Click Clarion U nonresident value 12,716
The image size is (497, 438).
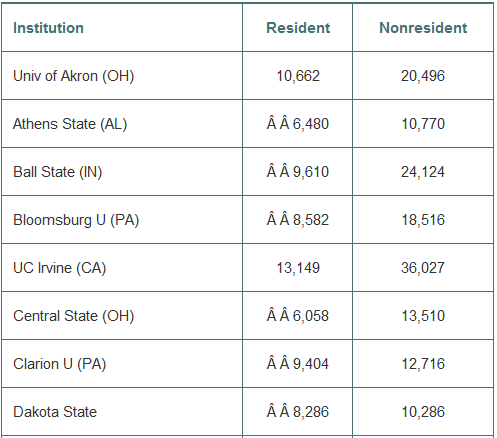[x=423, y=364]
